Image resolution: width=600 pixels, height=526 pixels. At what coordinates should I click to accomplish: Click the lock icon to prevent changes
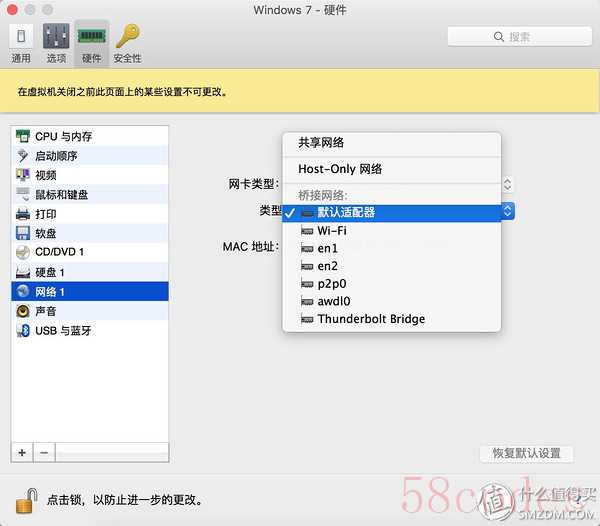click(x=33, y=497)
